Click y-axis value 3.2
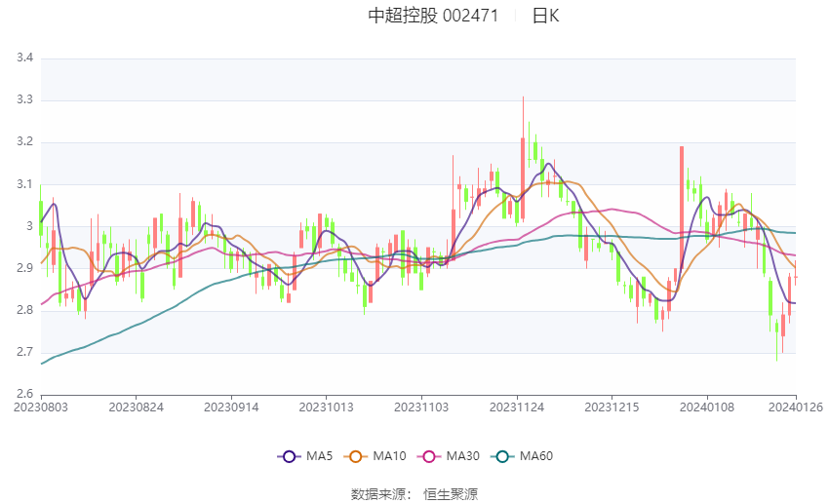829x504 pixels. 24,141
